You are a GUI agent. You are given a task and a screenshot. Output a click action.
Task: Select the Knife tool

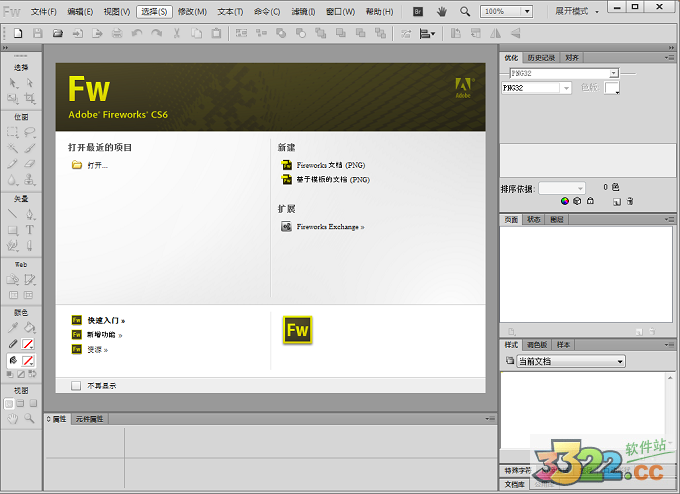pyautogui.click(x=29, y=246)
